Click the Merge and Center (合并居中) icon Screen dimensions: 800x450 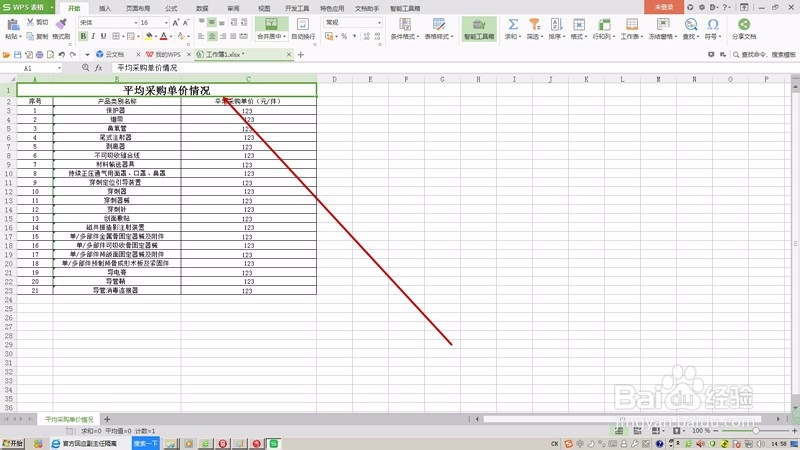271,24
